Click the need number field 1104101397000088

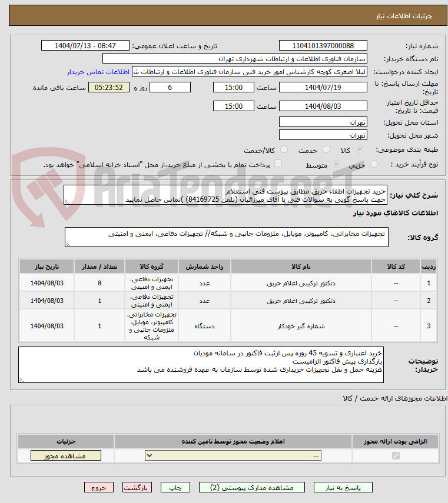click(323, 45)
